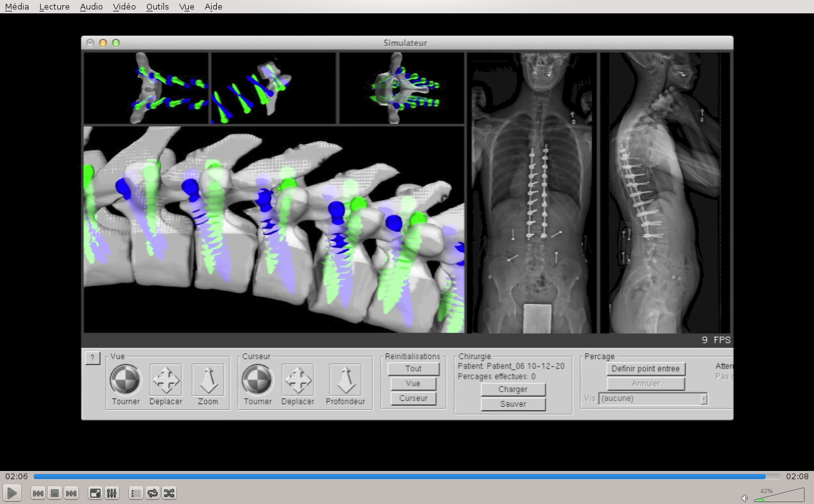Skip to the next media item
Viewport: 814px width, 504px height.
[x=71, y=493]
